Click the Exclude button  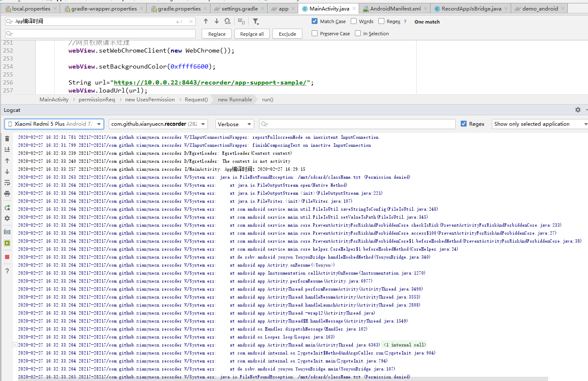287,34
